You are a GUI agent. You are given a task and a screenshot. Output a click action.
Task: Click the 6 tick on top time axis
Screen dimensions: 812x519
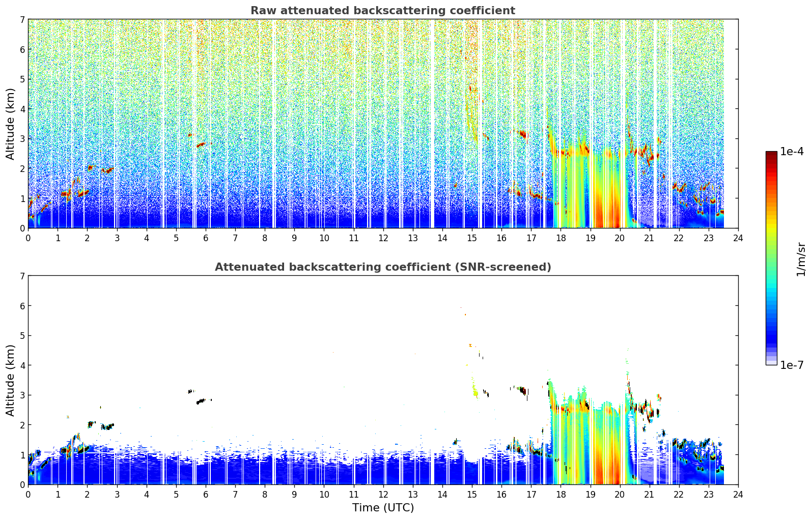[x=206, y=238]
